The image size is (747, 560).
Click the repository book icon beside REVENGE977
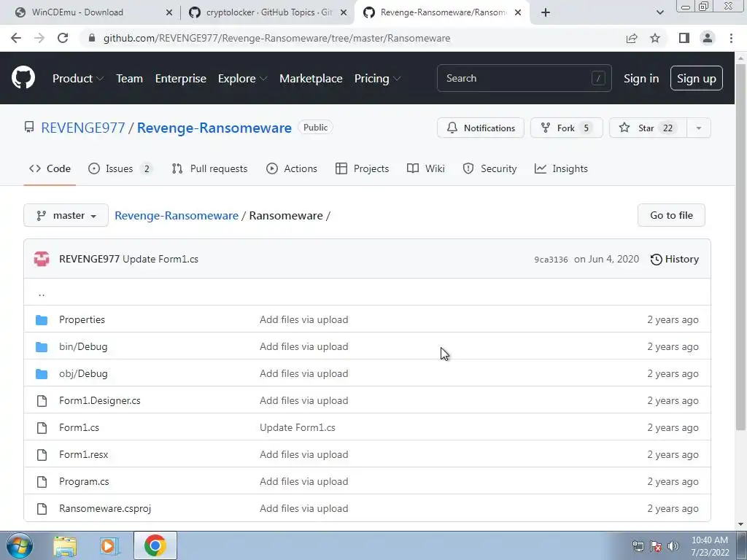click(x=29, y=127)
